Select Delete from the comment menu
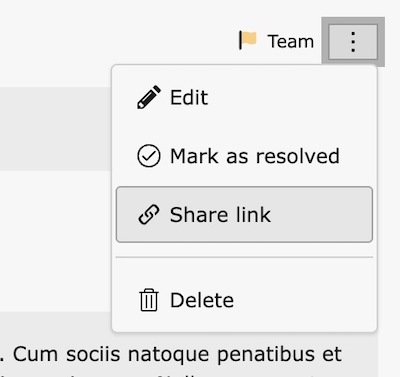The height and width of the screenshot is (377, 400). (x=244, y=300)
